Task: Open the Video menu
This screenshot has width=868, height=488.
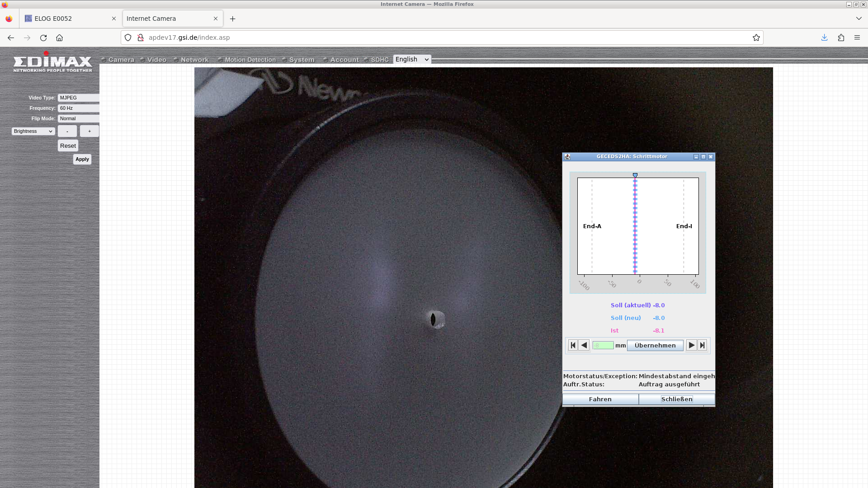Action: click(157, 60)
